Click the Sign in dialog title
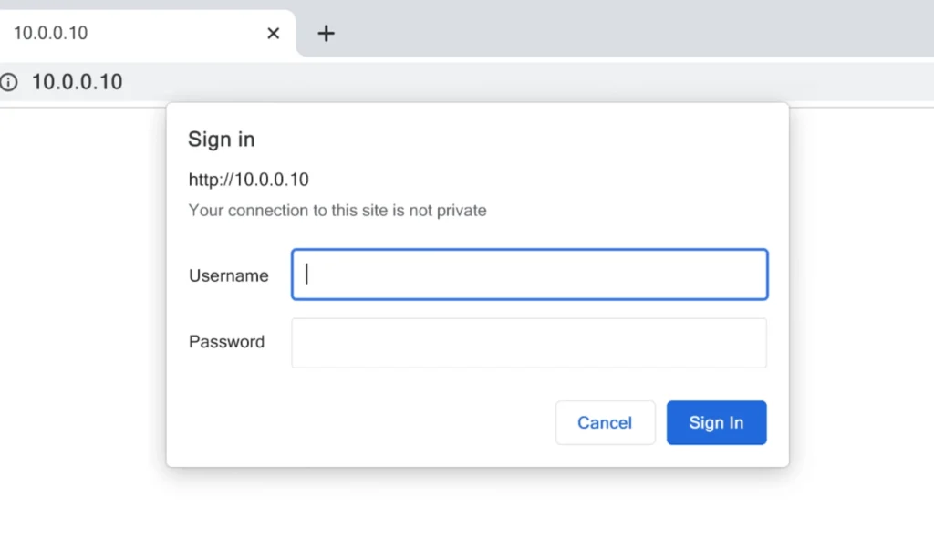This screenshot has width=934, height=560. [x=221, y=139]
